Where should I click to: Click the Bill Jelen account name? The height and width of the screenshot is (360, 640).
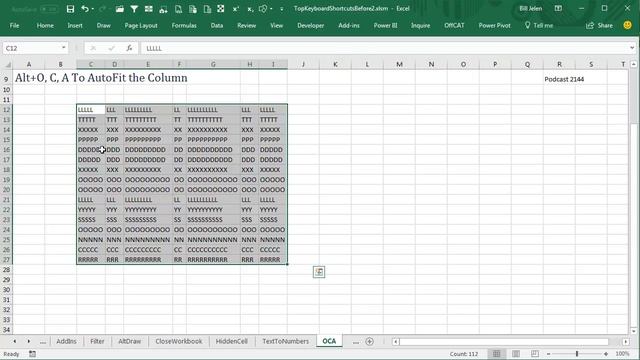[x=530, y=9]
